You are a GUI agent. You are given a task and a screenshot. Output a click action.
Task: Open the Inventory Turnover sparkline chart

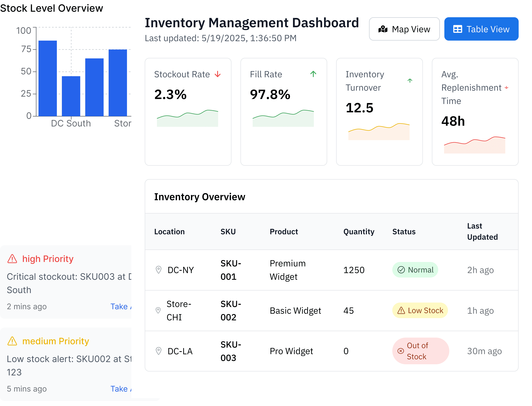379,132
